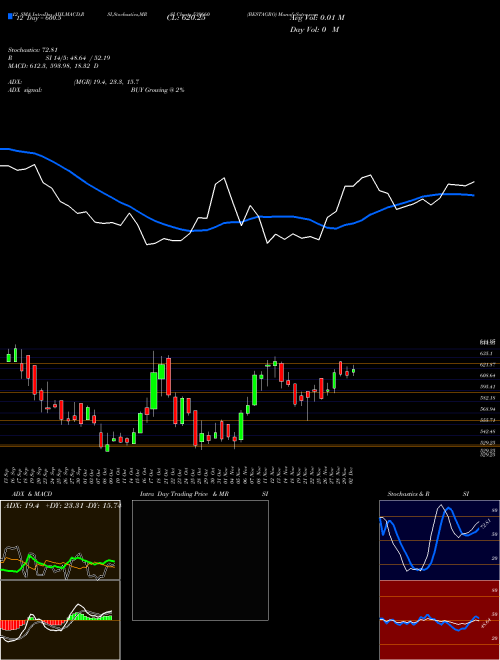Click the tall green candle before the 12-day line crossover
The height and width of the screenshot is (660, 500).
(x=154, y=390)
